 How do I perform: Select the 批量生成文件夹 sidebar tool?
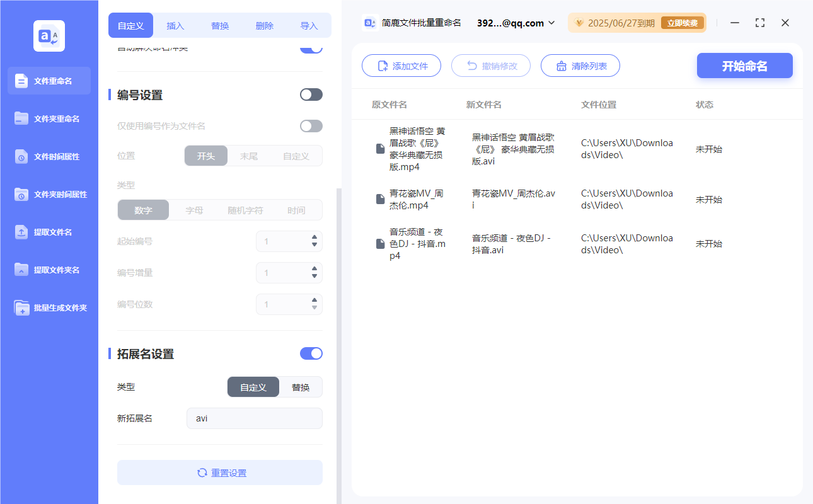click(49, 307)
